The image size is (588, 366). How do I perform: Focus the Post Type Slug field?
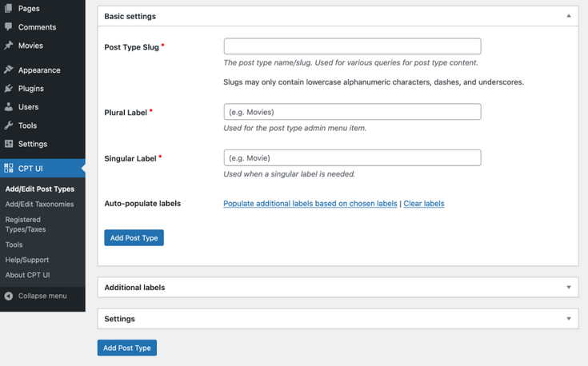[x=352, y=46]
